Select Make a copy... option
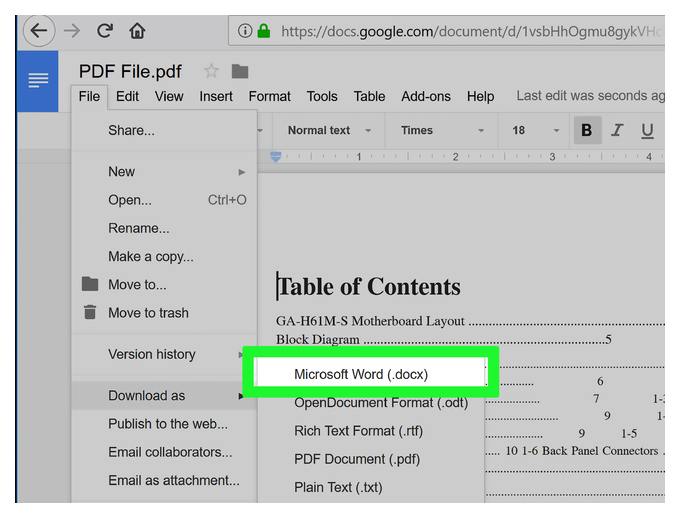The height and width of the screenshot is (518, 680). click(164, 256)
